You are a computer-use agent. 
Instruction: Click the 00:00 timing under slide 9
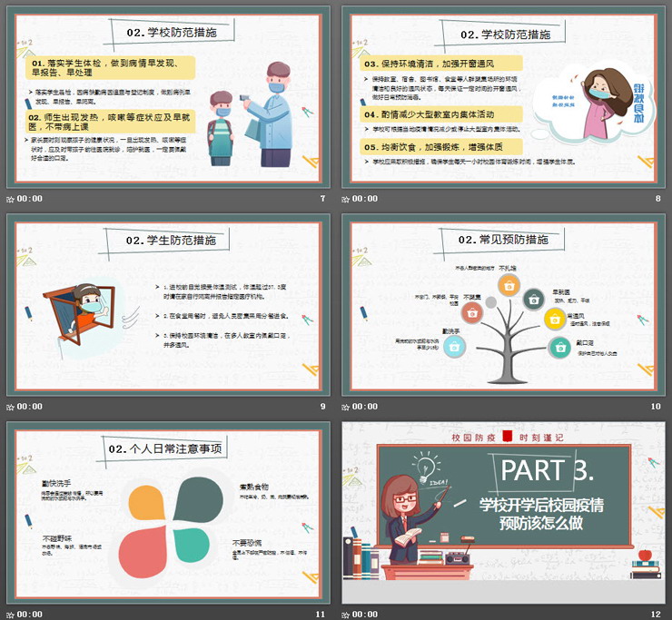[30, 407]
